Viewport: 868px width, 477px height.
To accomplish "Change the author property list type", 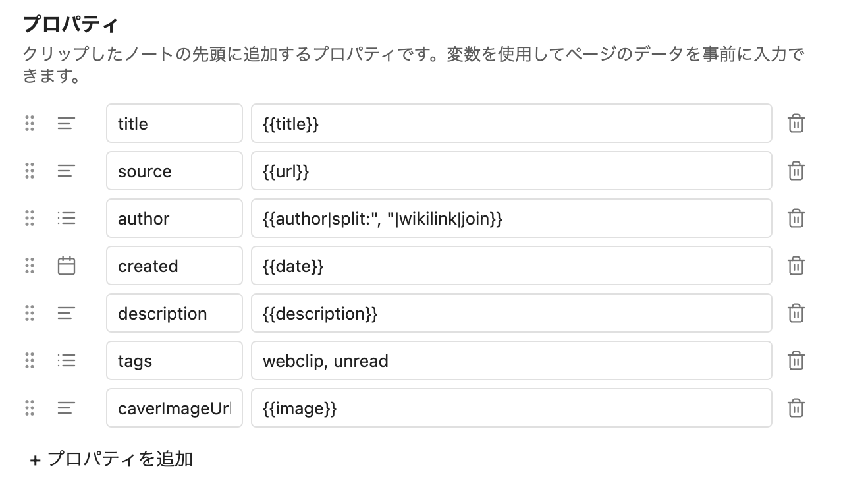I will coord(66,219).
